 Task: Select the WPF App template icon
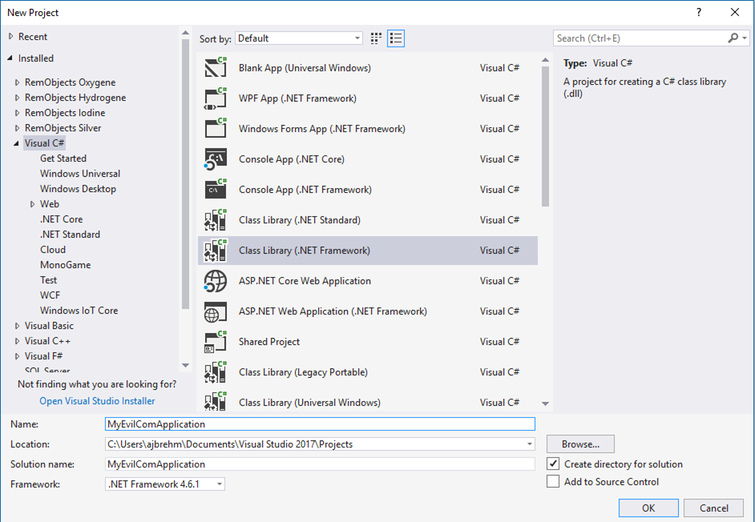tap(216, 98)
